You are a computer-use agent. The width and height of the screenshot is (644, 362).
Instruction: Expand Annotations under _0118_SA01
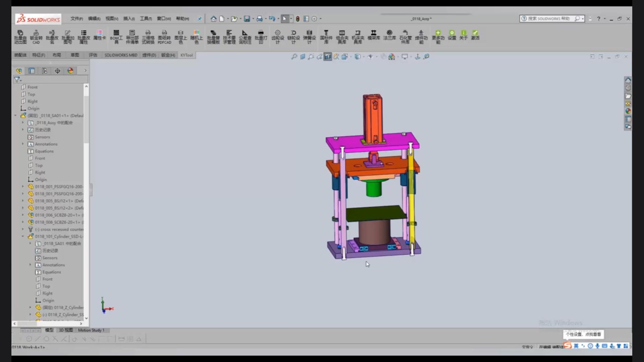click(23, 144)
